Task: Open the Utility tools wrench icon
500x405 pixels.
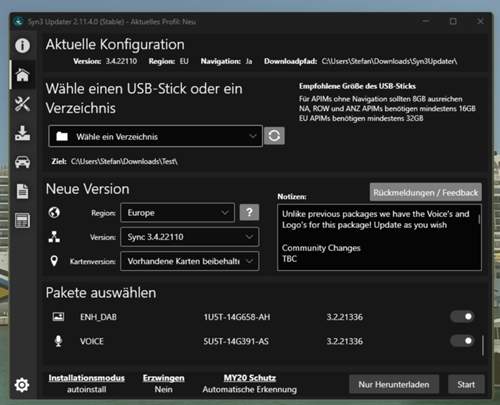Action: 22,104
